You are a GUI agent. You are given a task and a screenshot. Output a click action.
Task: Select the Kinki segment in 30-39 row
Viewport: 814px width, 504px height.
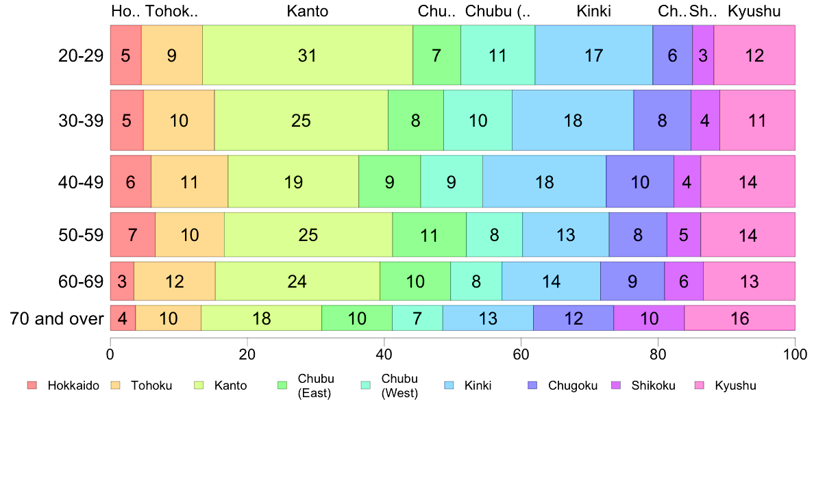pyautogui.click(x=573, y=121)
